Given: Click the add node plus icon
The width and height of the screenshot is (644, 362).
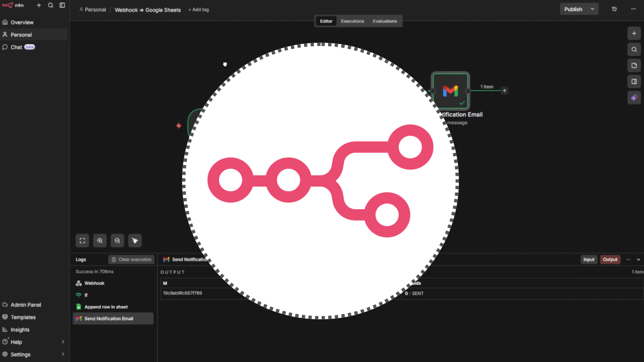Looking at the screenshot, I should coord(634,33).
